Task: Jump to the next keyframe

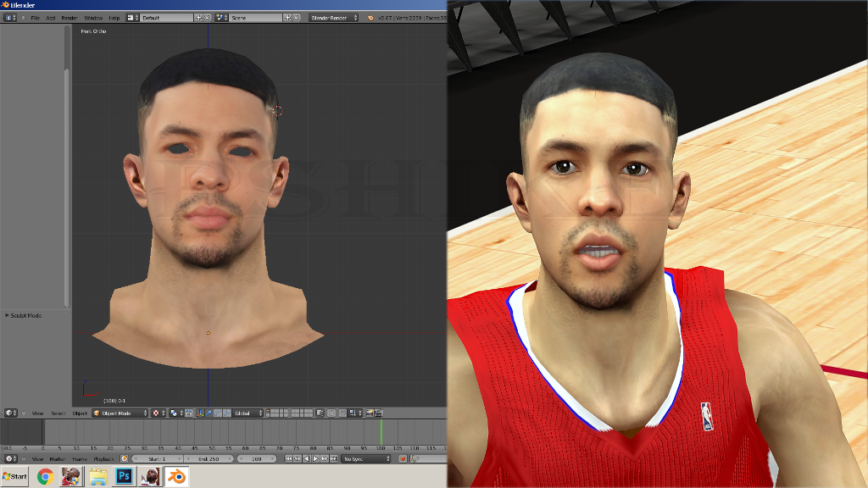Action: coord(325,458)
